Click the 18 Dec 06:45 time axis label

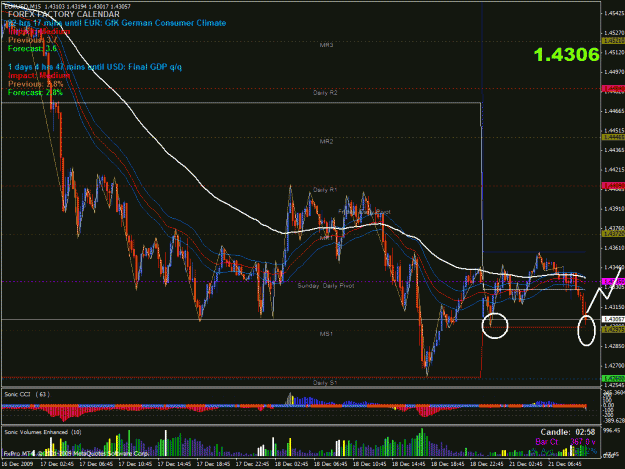(330, 464)
